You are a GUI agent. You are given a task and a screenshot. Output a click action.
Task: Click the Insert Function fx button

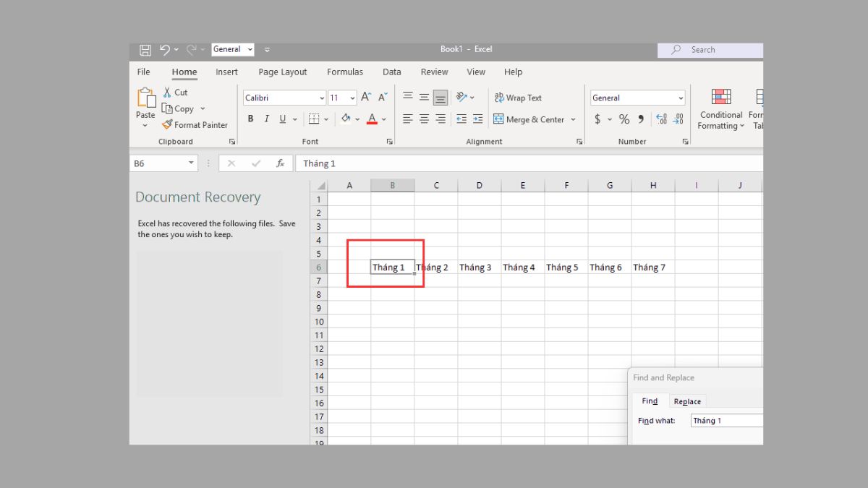(281, 163)
